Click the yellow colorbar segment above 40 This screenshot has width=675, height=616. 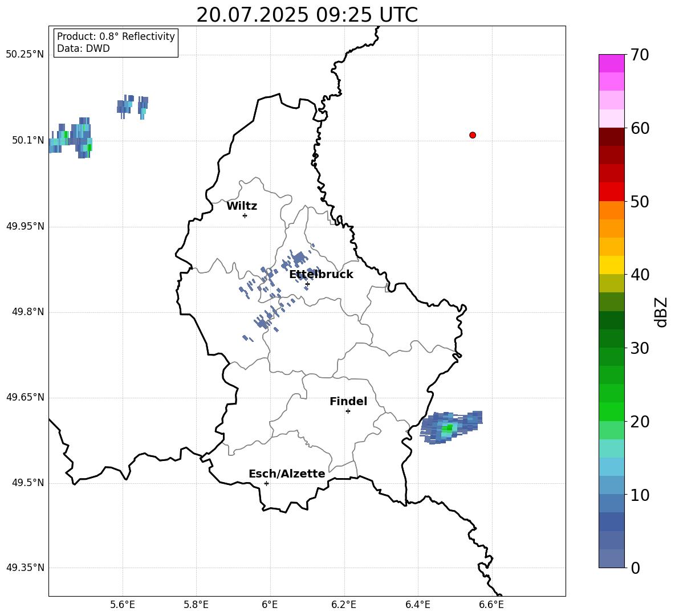click(x=612, y=265)
